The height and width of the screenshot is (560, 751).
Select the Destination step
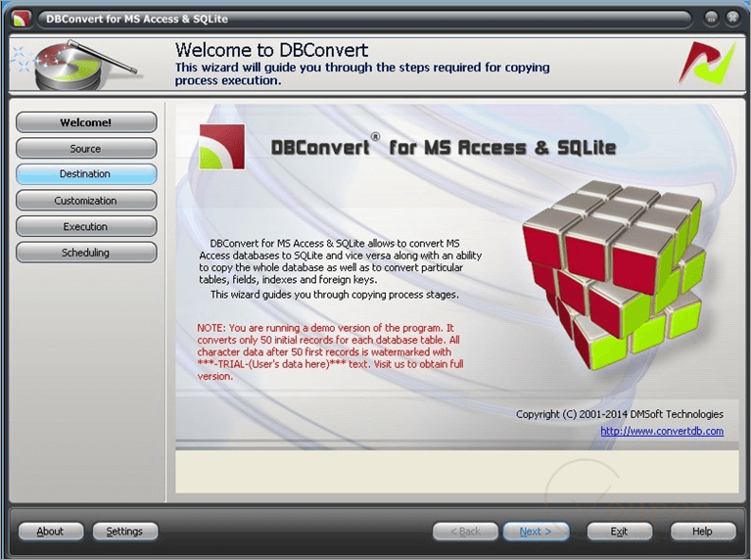tap(86, 174)
